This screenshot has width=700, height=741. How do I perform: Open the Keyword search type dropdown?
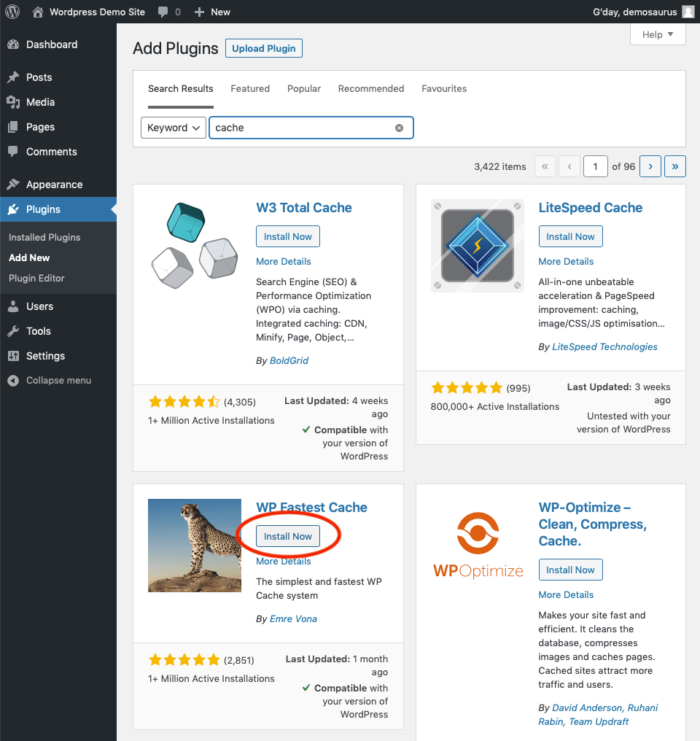174,128
